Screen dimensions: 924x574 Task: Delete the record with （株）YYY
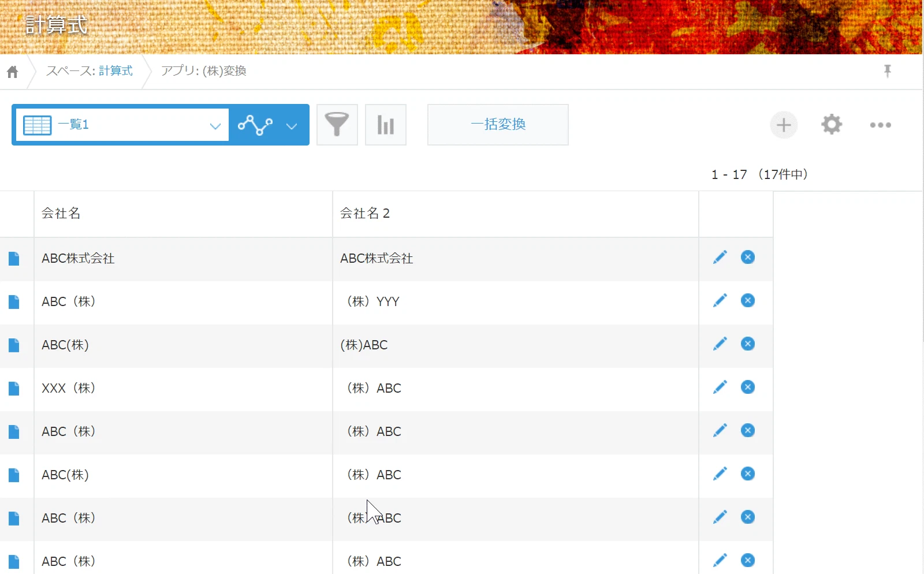coord(748,301)
